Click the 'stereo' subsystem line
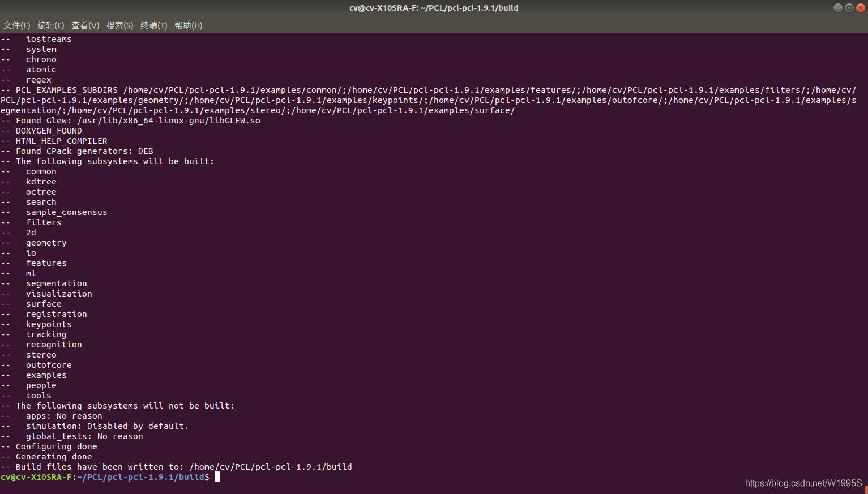Viewport: 868px width, 494px height. pyautogui.click(x=29, y=355)
